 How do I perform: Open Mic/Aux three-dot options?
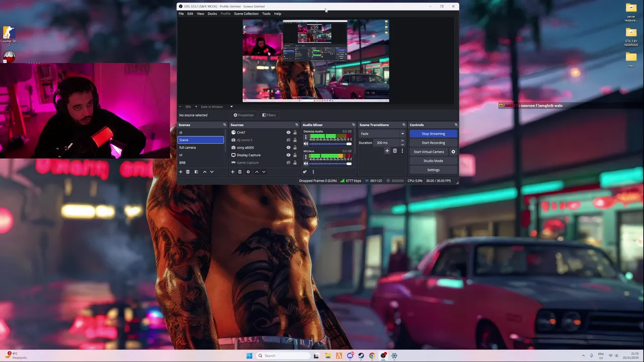tap(305, 156)
